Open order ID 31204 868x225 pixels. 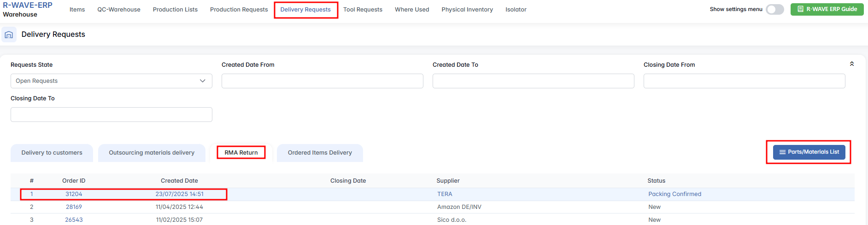pos(74,194)
